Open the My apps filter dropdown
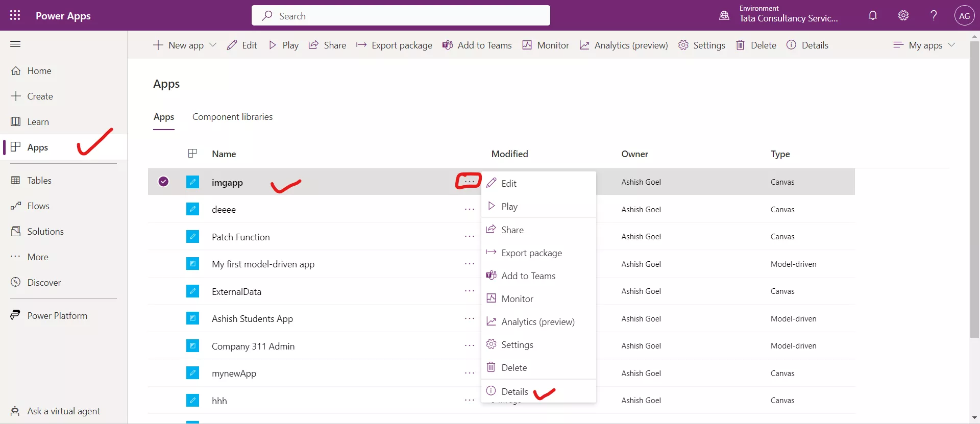The width and height of the screenshot is (980, 424). point(924,45)
